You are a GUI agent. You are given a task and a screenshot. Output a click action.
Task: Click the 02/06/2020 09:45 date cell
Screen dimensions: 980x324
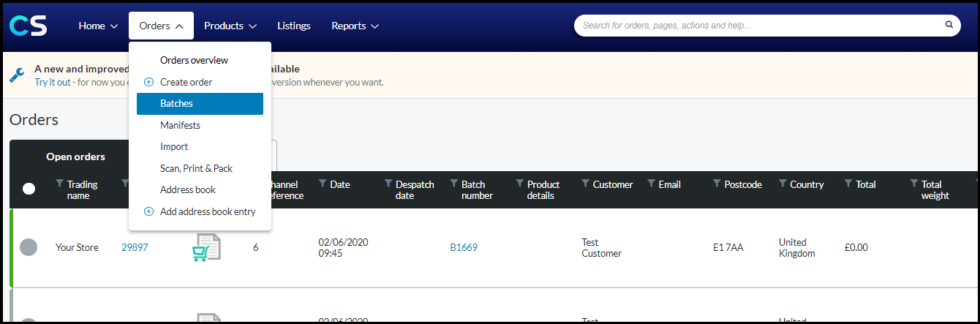(342, 247)
